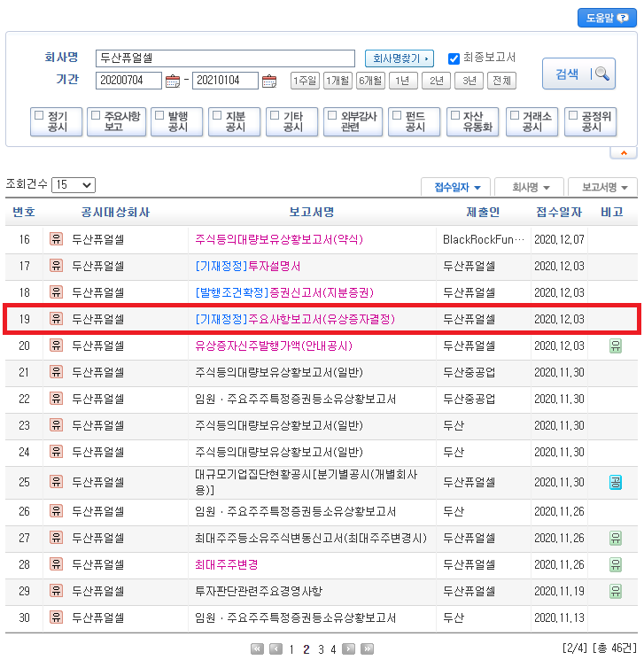Screen dimensions: 644x660
Task: Open 대규모기업집단현황공시 report in row 25
Action: [x=306, y=482]
